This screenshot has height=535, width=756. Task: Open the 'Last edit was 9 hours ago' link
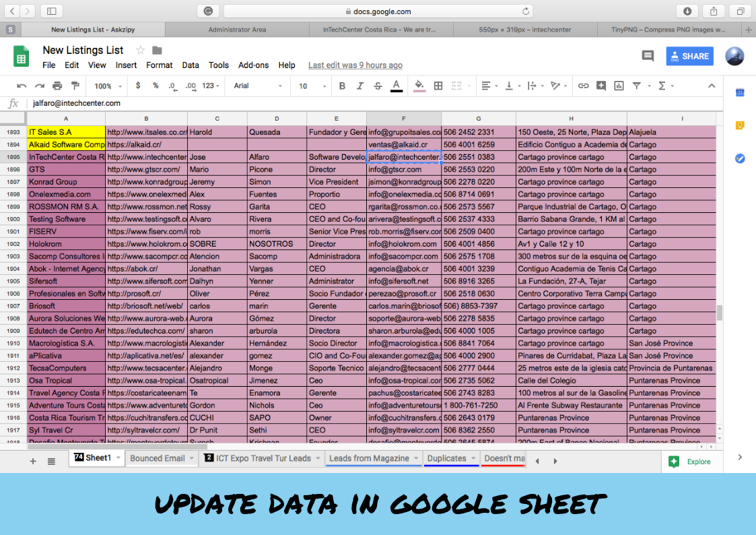tap(355, 65)
